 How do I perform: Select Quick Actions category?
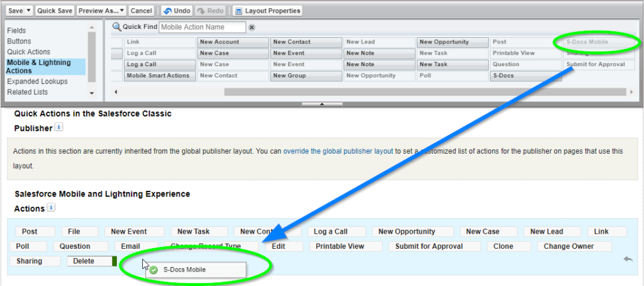point(29,52)
